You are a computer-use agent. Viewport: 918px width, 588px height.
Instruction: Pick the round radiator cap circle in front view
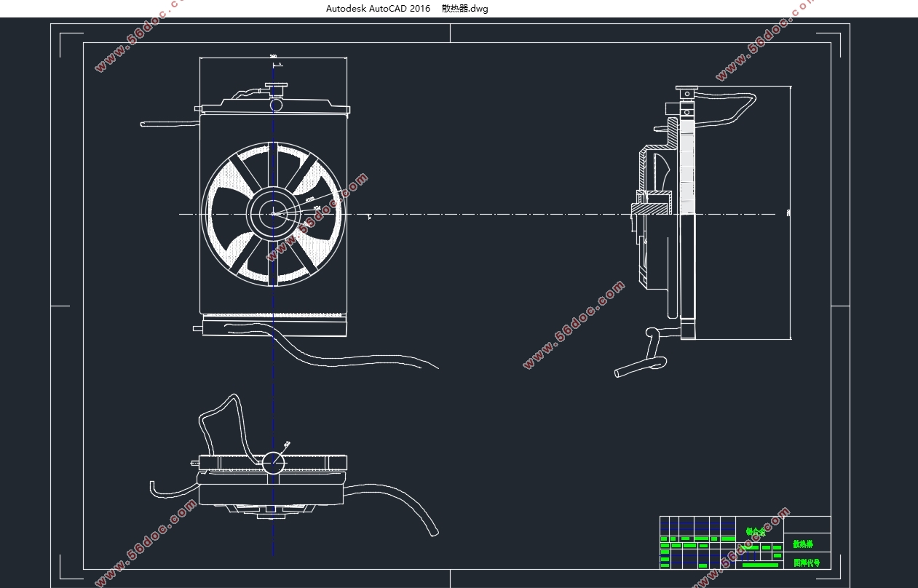[x=276, y=105]
